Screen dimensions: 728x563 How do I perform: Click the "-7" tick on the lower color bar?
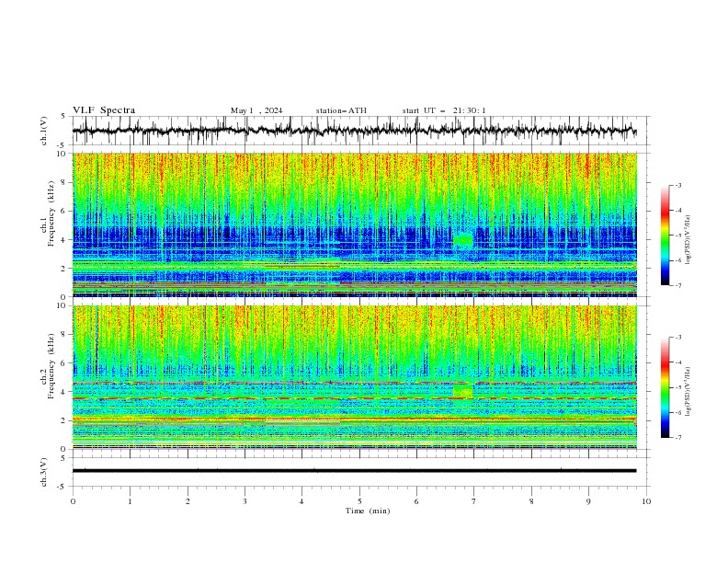(677, 437)
